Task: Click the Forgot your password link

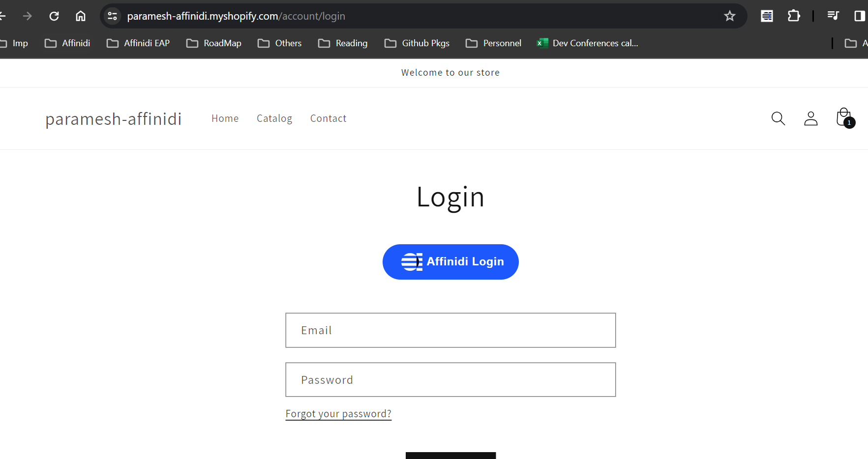Action: click(338, 414)
